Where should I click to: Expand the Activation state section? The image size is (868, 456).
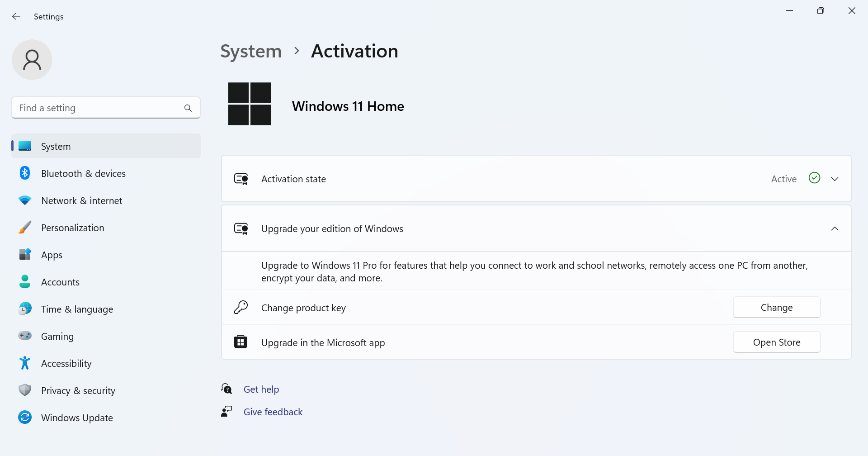click(x=835, y=179)
